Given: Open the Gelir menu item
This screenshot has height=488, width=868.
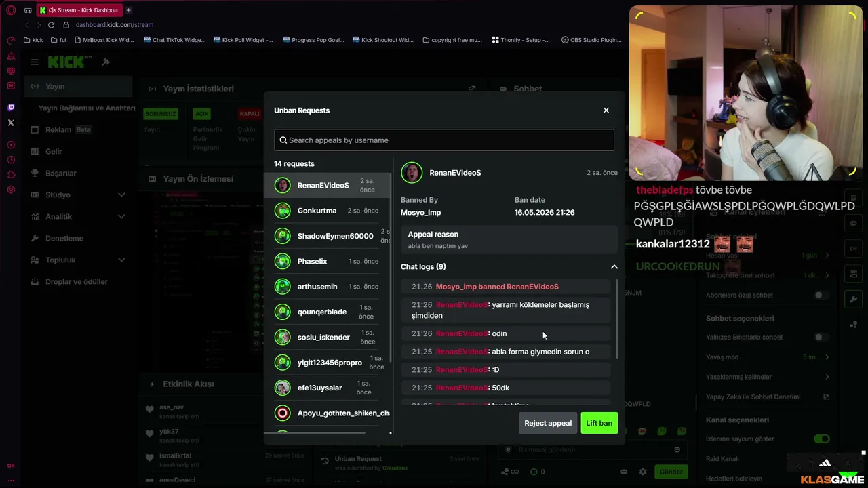Looking at the screenshot, I should tap(79, 152).
